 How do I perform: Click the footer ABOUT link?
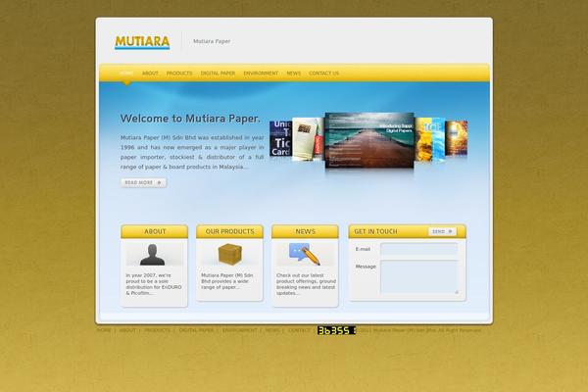[x=127, y=330]
